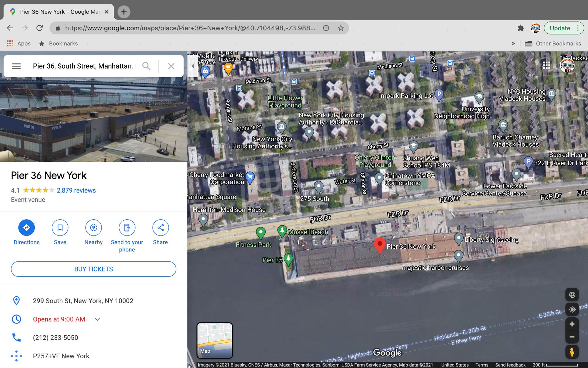The image size is (588, 368).
Task: Click the Lower Eastside Service Center pin
Action: [517, 174]
